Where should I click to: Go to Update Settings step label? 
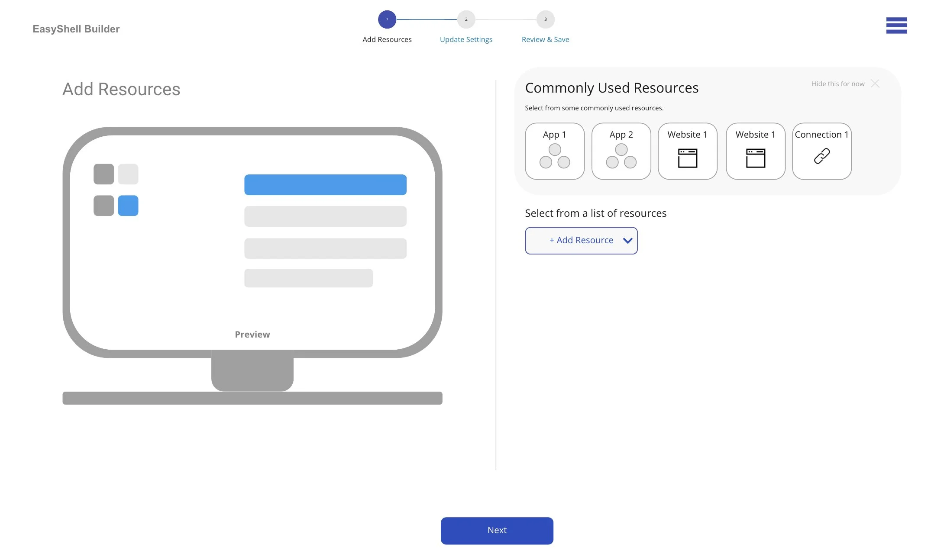click(x=466, y=39)
